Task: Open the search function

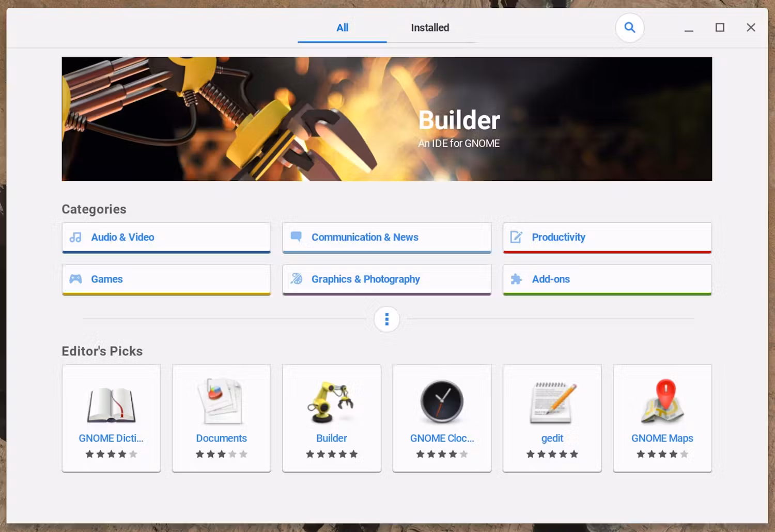Action: point(629,27)
